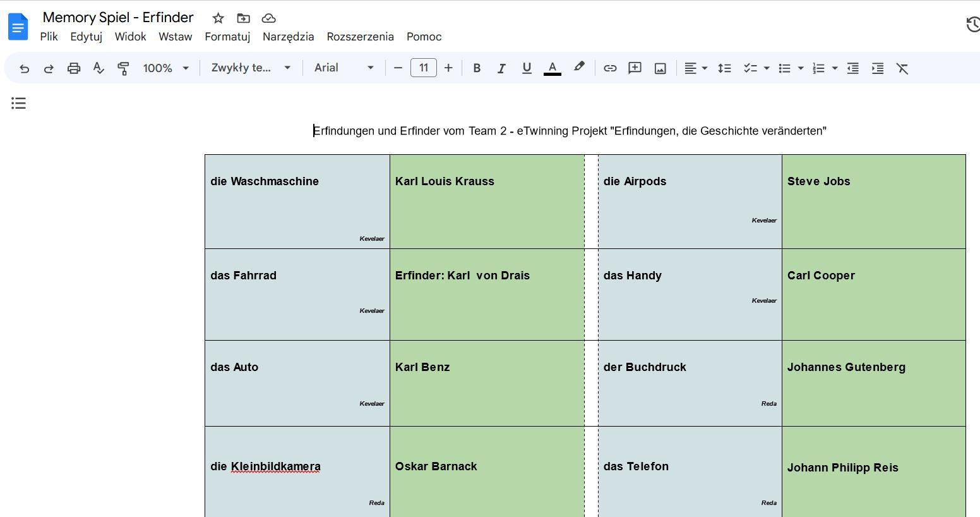Open the Arial font dropdown
Screen dimensions: 980x517
pyautogui.click(x=344, y=68)
